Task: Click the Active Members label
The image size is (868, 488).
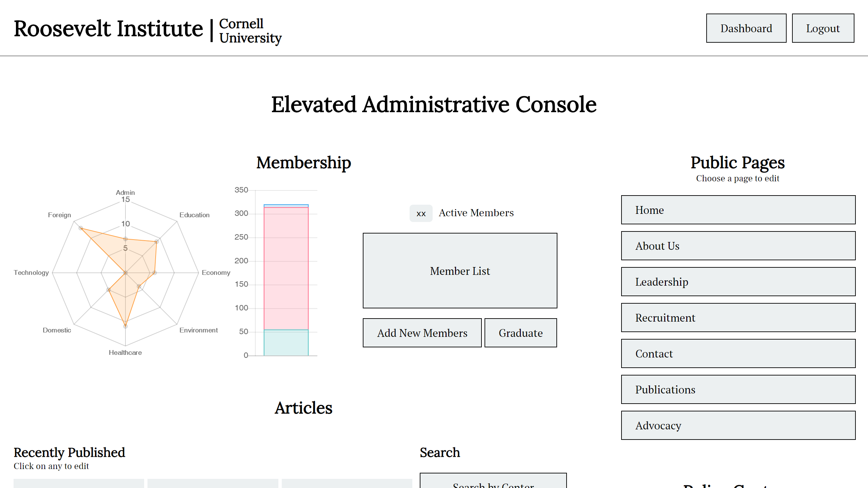Action: point(476,213)
